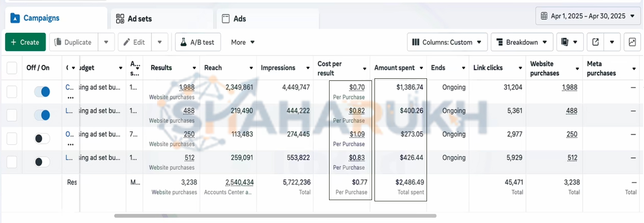Image resolution: width=644 pixels, height=223 pixels.
Task: Click the horizontal table scrollbar
Action: point(275,216)
